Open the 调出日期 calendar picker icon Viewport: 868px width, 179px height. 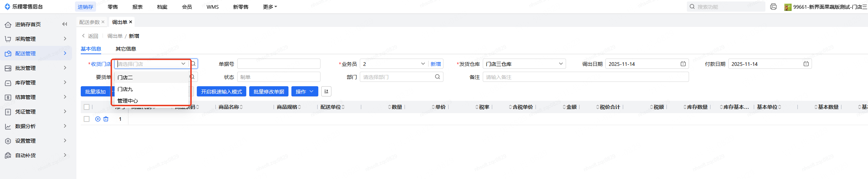683,64
